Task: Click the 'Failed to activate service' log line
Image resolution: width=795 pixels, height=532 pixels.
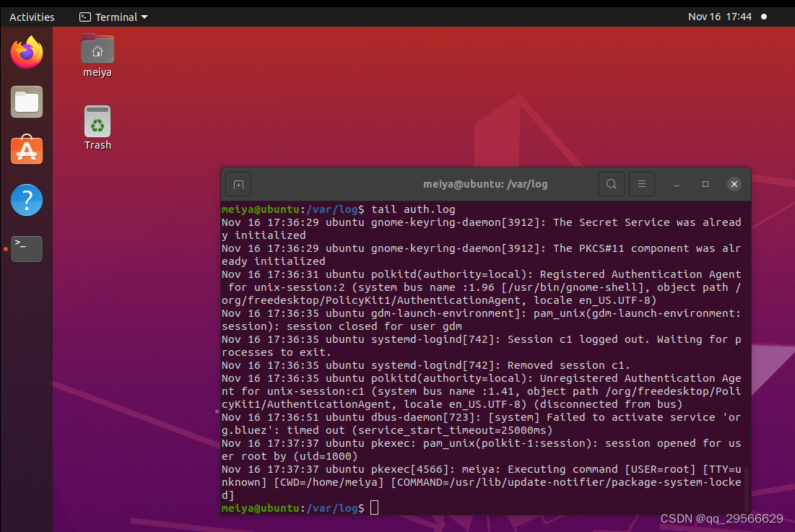Action: pyautogui.click(x=481, y=417)
